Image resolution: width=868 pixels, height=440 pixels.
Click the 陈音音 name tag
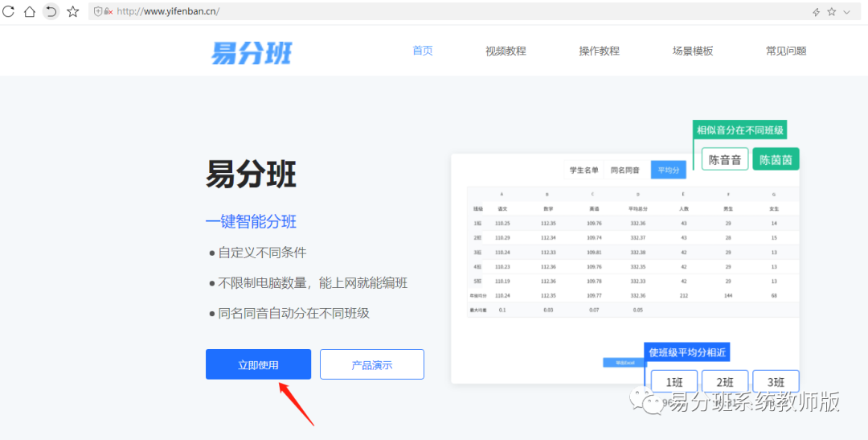(x=725, y=159)
